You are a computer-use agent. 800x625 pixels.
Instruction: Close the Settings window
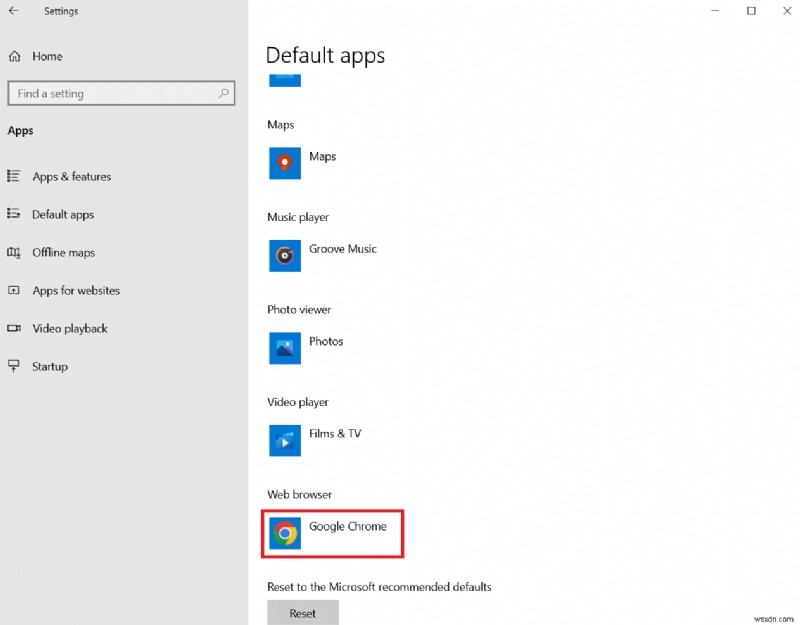click(x=787, y=10)
